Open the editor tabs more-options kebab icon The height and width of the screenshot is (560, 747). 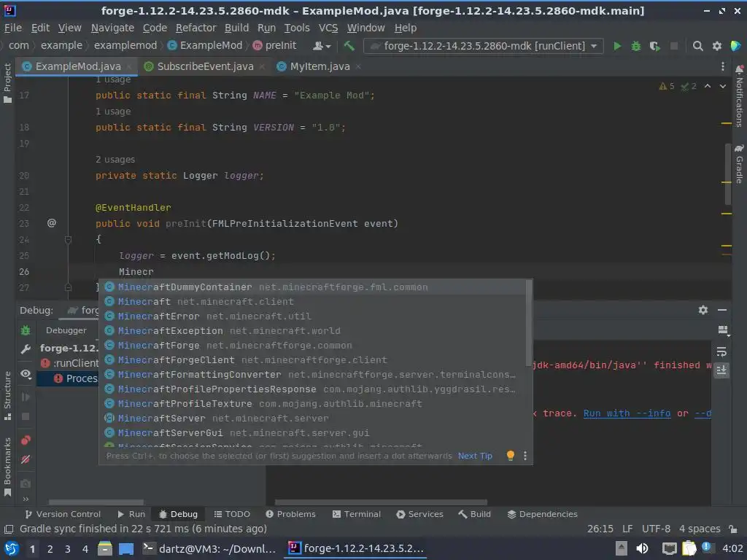pos(723,66)
